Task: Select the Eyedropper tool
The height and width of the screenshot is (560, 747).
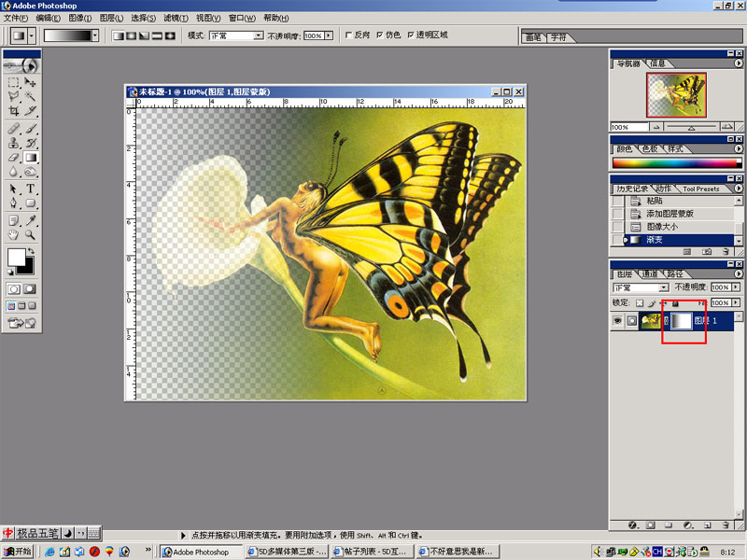Action: [30, 220]
